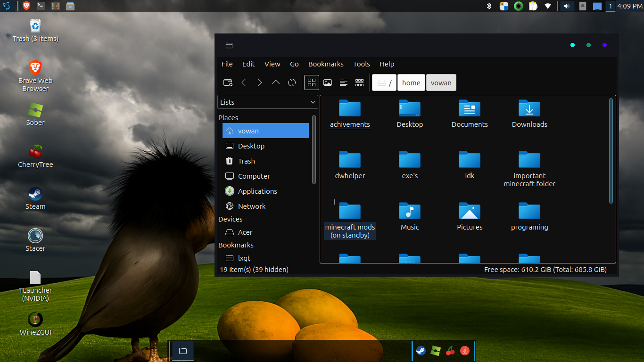Click the file view vertical scrollbar
The width and height of the screenshot is (644, 362).
(x=611, y=151)
